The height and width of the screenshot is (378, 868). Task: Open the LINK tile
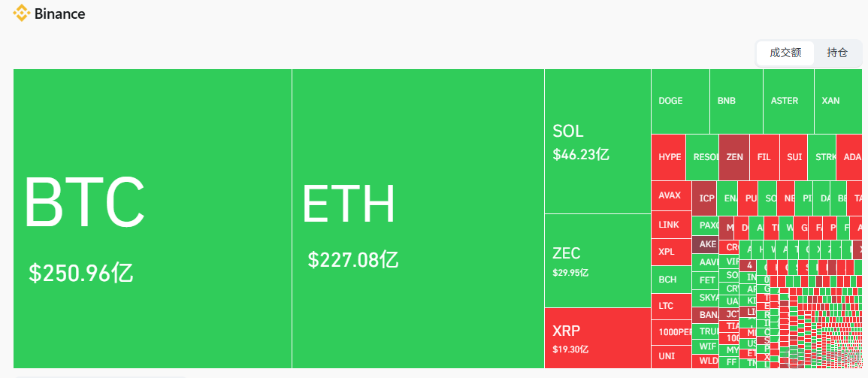(670, 225)
